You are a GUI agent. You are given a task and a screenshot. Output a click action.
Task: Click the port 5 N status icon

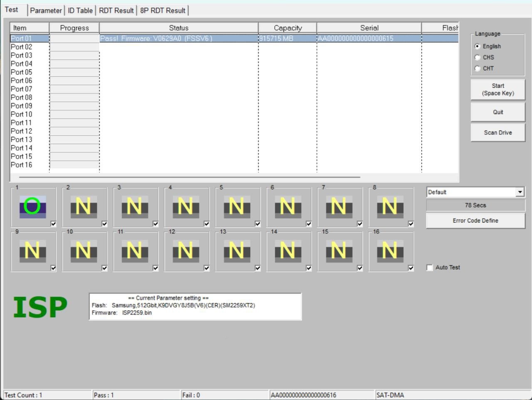click(237, 207)
